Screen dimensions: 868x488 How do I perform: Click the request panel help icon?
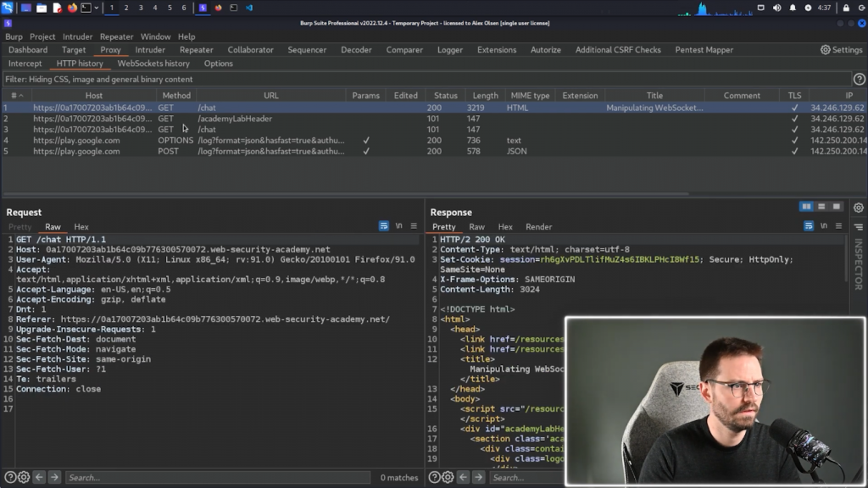click(x=9, y=478)
